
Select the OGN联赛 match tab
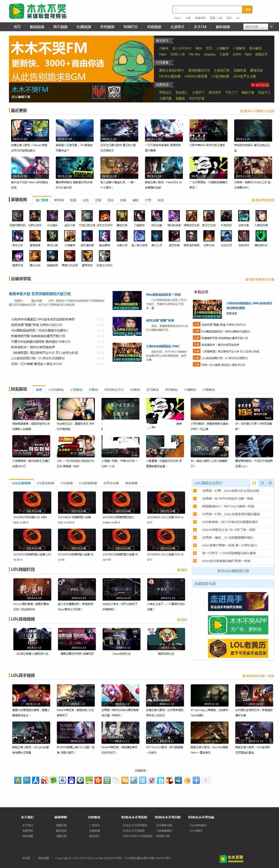[66, 483]
